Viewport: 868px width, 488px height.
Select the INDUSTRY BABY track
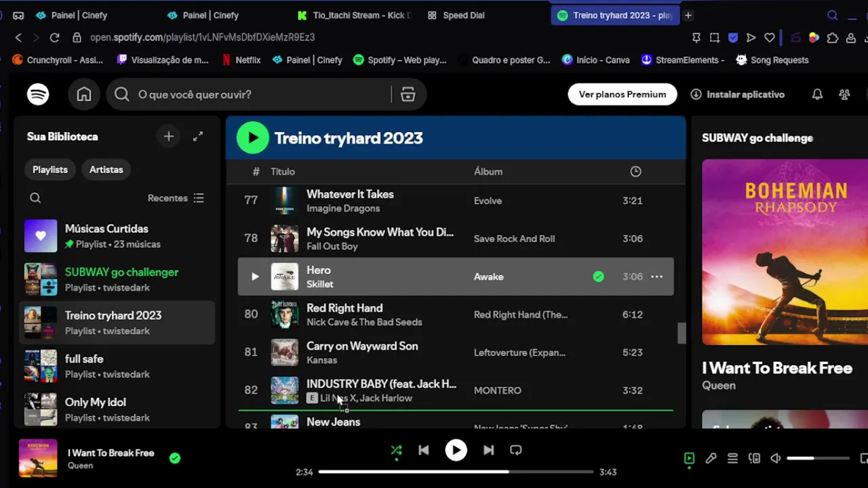click(x=381, y=384)
